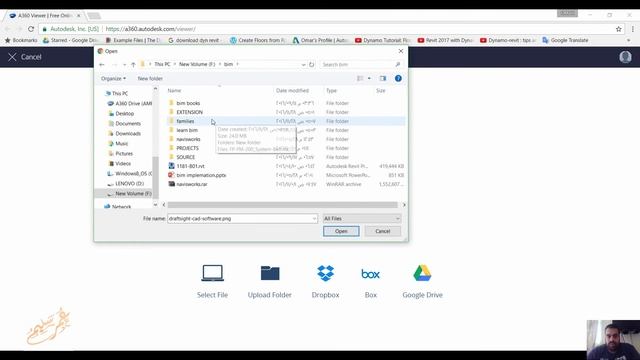Click the address bar URL field
The width and height of the screenshot is (640, 360).
pyautogui.click(x=327, y=29)
